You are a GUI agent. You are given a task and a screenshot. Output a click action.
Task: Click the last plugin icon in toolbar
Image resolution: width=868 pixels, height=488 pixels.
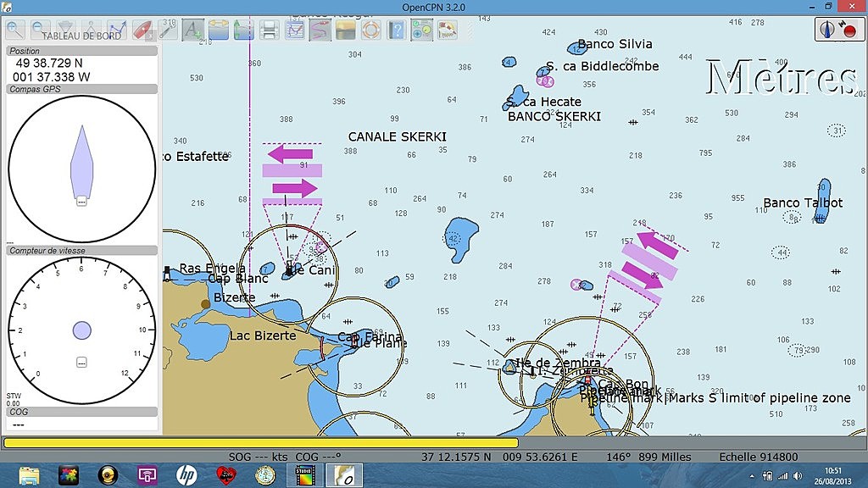click(x=448, y=30)
